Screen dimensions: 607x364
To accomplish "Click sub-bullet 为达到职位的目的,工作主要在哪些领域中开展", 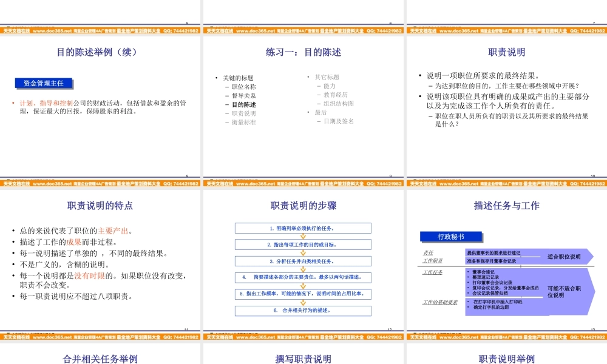I will 507,86.
